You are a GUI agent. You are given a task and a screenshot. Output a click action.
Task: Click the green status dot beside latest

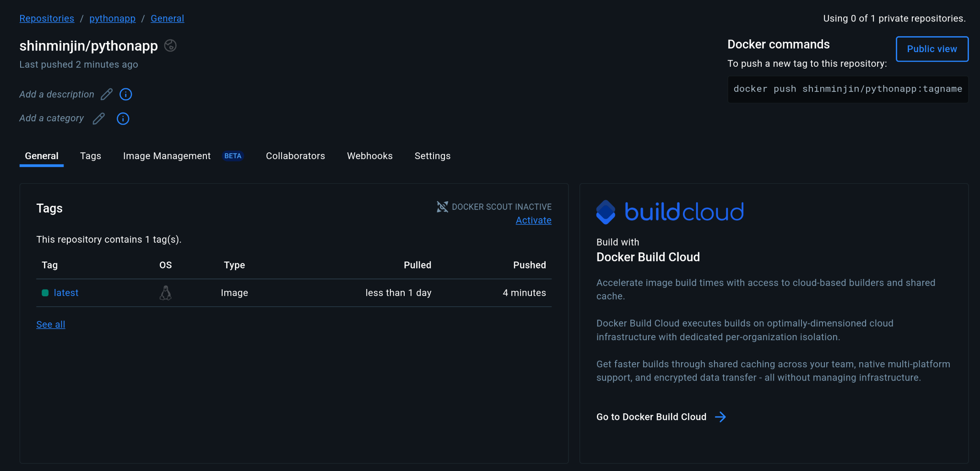click(x=45, y=293)
